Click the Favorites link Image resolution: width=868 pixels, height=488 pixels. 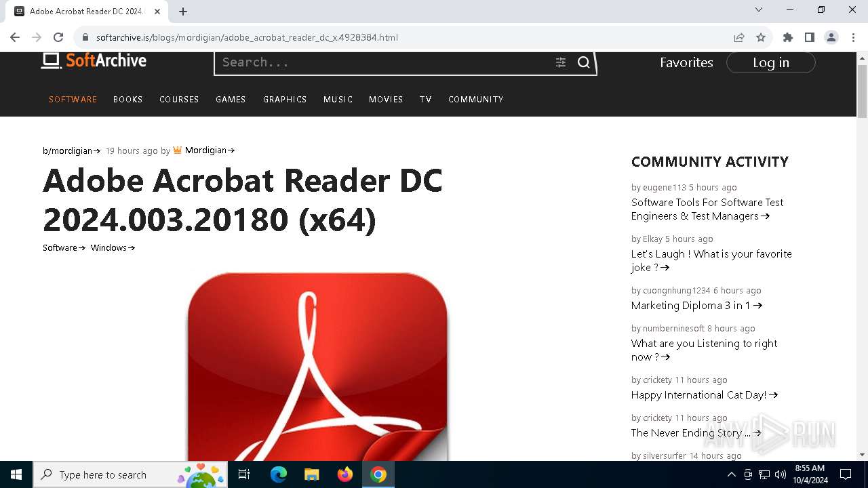click(686, 62)
